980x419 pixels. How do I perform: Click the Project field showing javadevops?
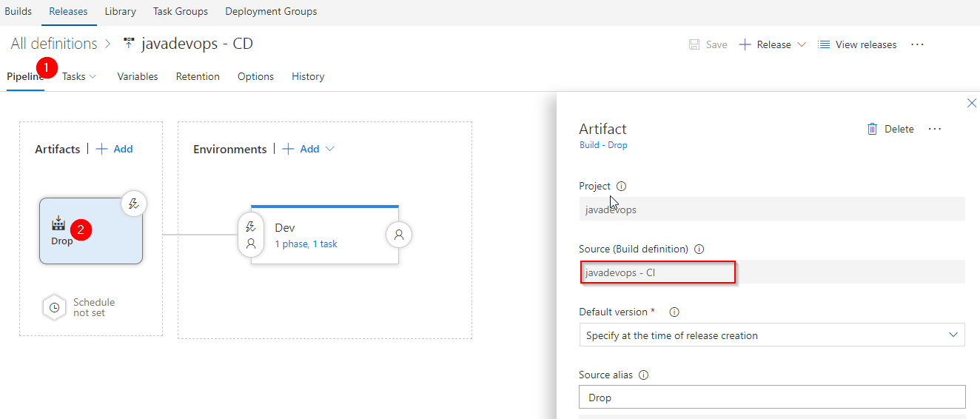[x=772, y=209]
